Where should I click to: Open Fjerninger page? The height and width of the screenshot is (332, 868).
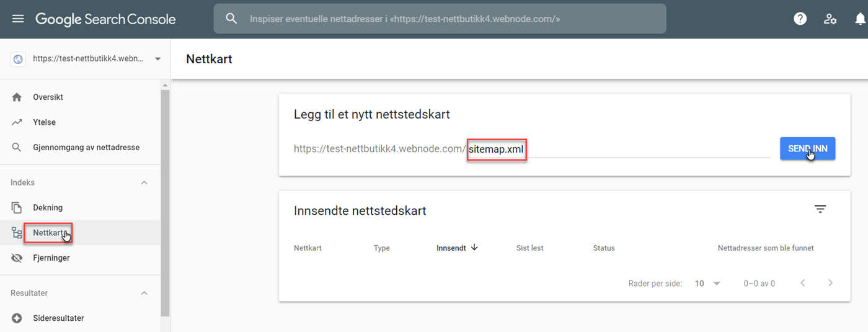pos(51,258)
